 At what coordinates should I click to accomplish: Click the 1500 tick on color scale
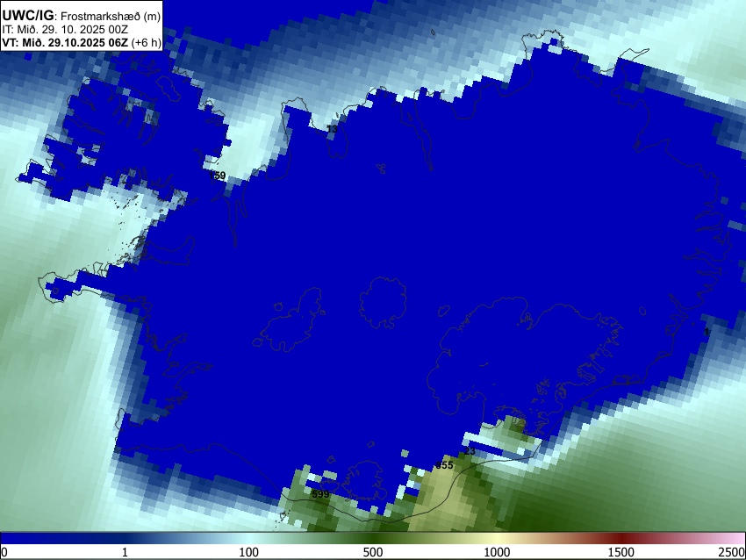tap(621, 552)
